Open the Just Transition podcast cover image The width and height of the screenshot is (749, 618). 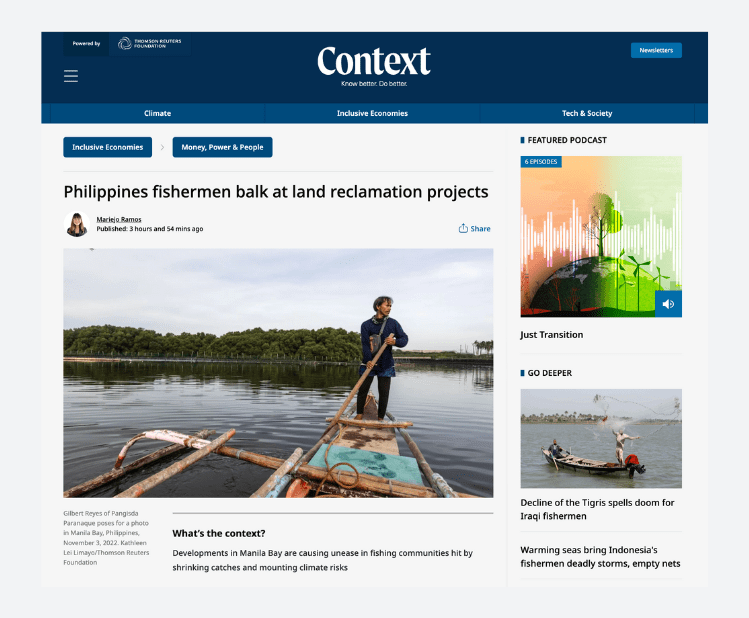click(601, 236)
